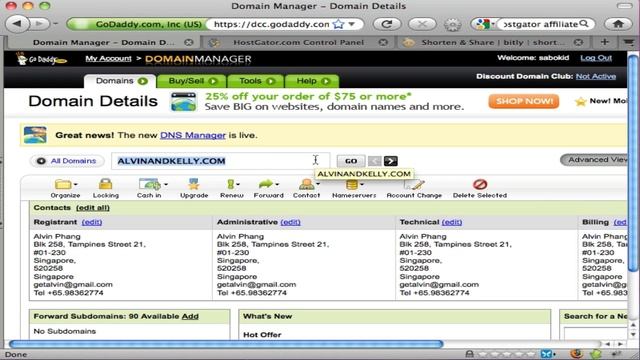Go to the browser Home page icon
The image size is (640, 360).
pos(618,24)
